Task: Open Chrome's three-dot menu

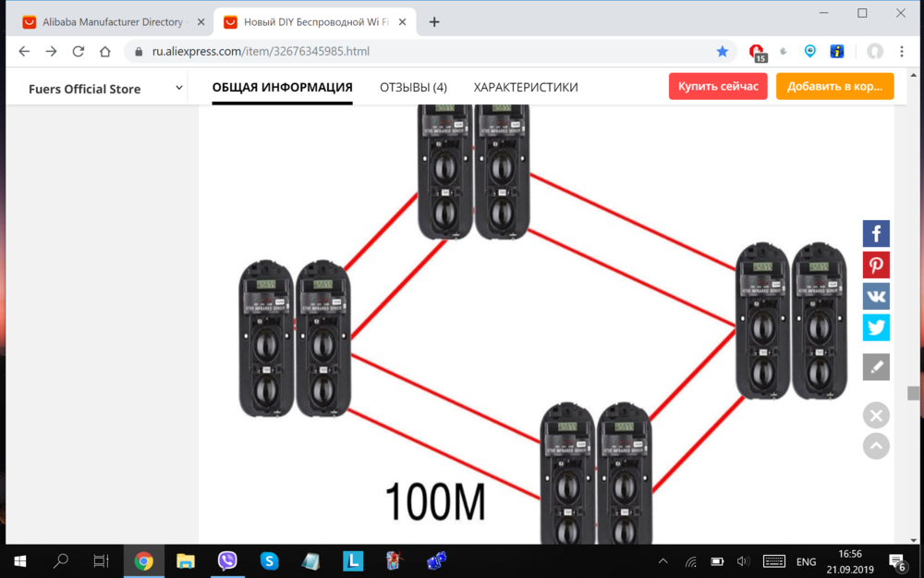Action: pos(902,52)
